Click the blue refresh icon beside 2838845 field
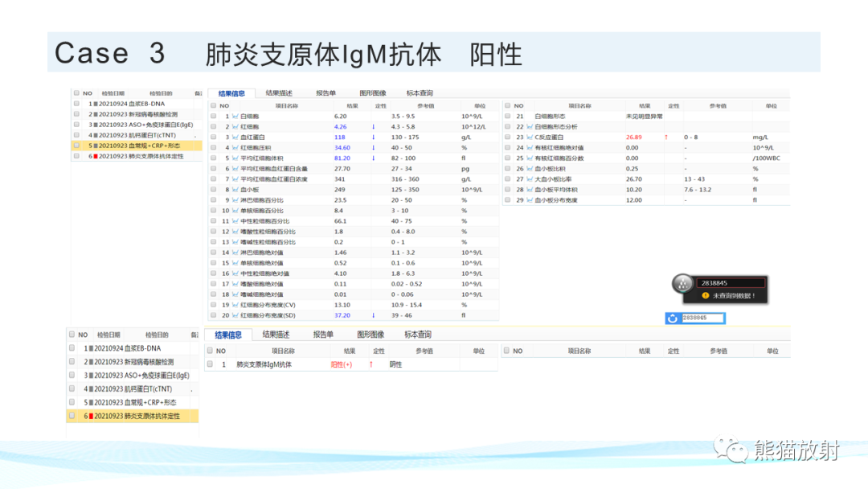This screenshot has height=489, width=868. (673, 318)
